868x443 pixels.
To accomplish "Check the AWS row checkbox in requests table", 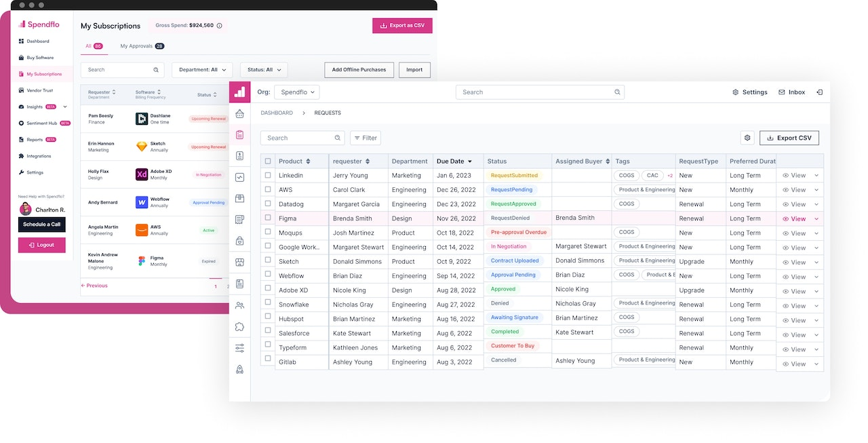I will click(x=268, y=189).
